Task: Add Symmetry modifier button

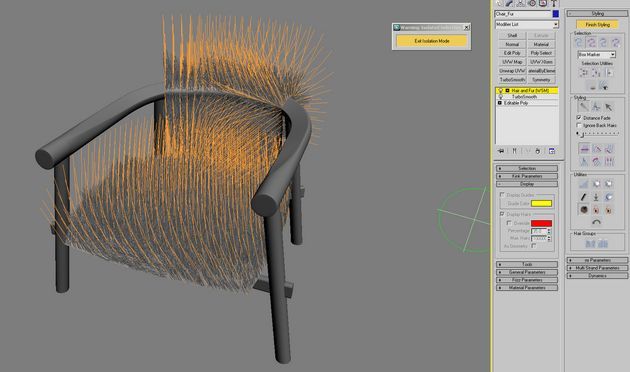Action: pos(541,80)
